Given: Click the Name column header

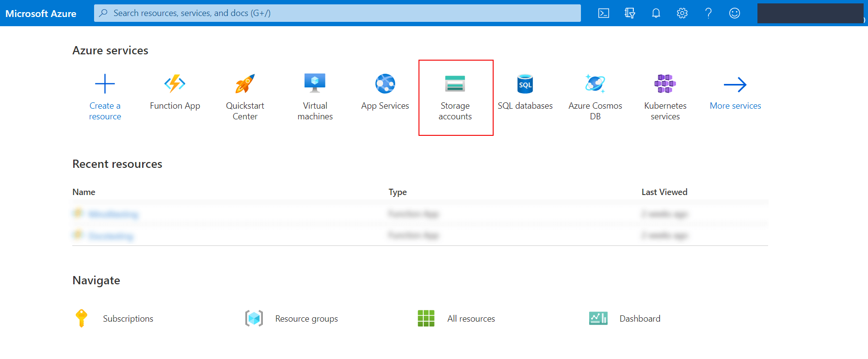Looking at the screenshot, I should 84,192.
